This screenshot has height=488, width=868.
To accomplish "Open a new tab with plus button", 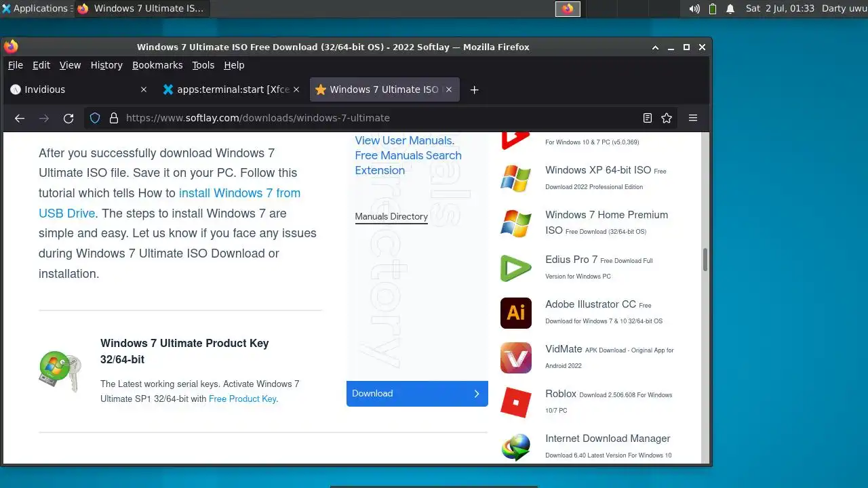I will tap(475, 89).
